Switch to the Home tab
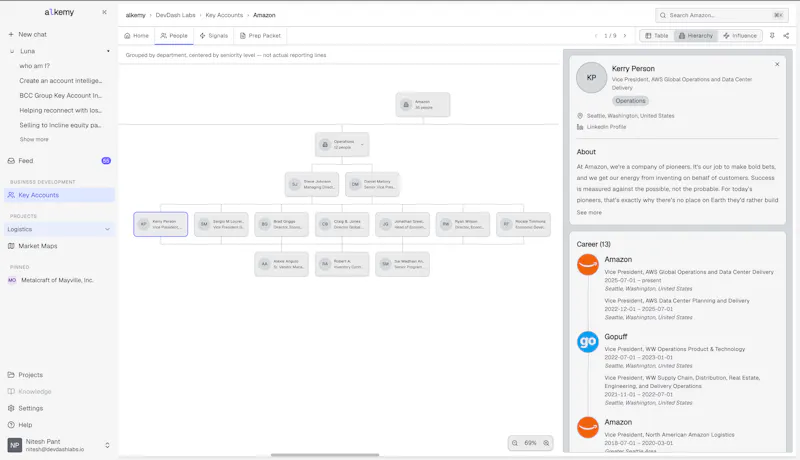 [137, 36]
